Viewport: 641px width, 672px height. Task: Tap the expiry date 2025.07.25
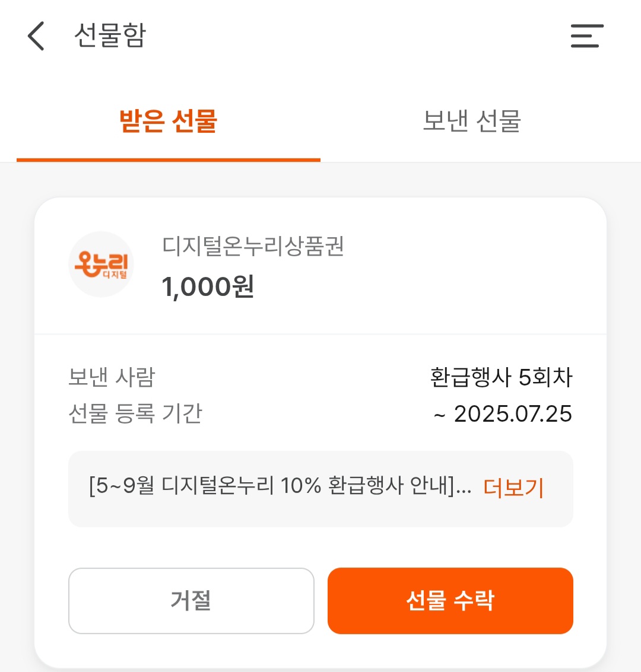513,413
